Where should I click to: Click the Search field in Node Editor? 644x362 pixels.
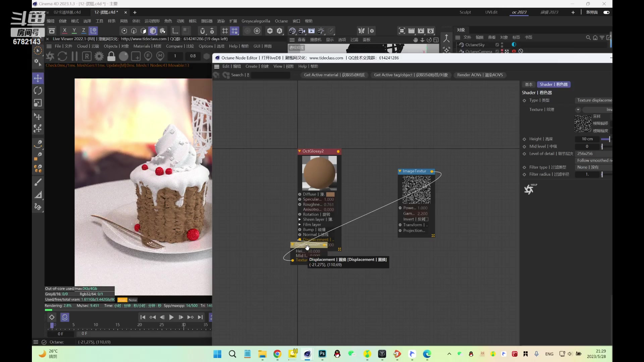(271, 75)
